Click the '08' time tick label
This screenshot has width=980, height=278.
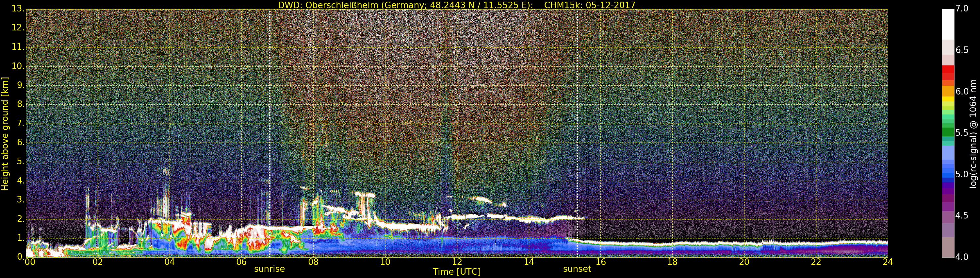coord(313,262)
